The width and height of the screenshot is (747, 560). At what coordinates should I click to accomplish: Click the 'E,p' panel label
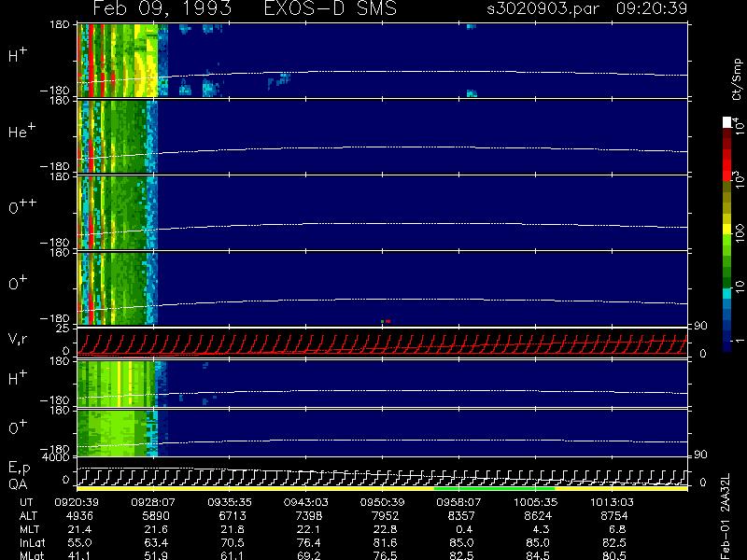coord(19,469)
